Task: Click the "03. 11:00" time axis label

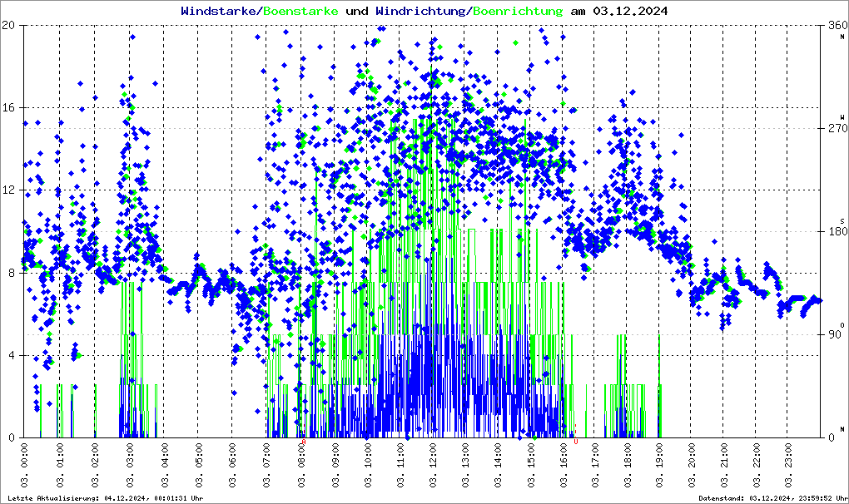Action: (x=401, y=465)
